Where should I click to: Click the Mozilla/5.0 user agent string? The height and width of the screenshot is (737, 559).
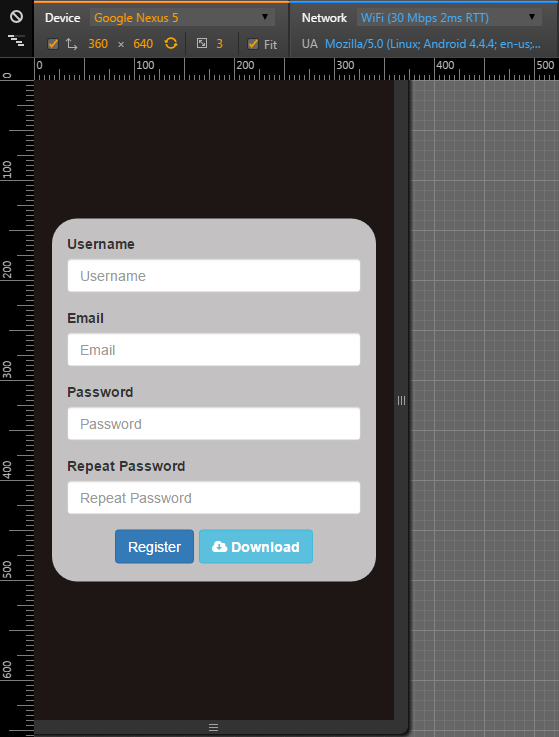[x=433, y=44]
